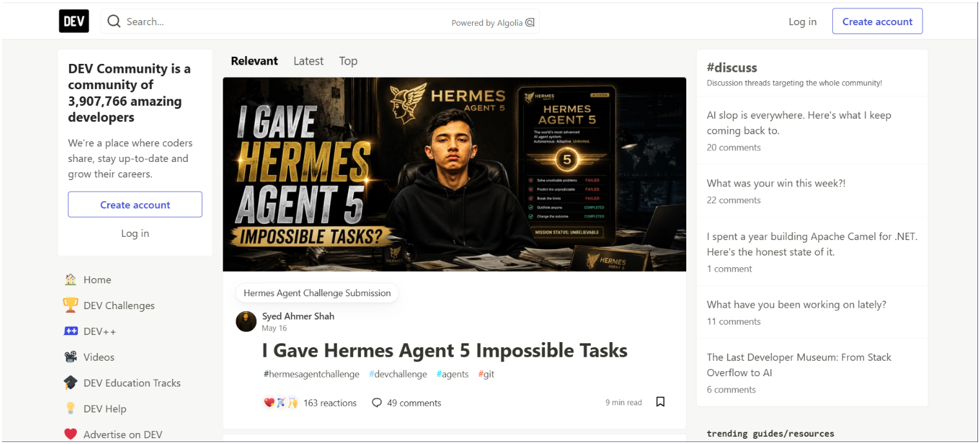This screenshot has width=980, height=444.
Task: Click the camera icon beside Videos
Action: point(70,357)
